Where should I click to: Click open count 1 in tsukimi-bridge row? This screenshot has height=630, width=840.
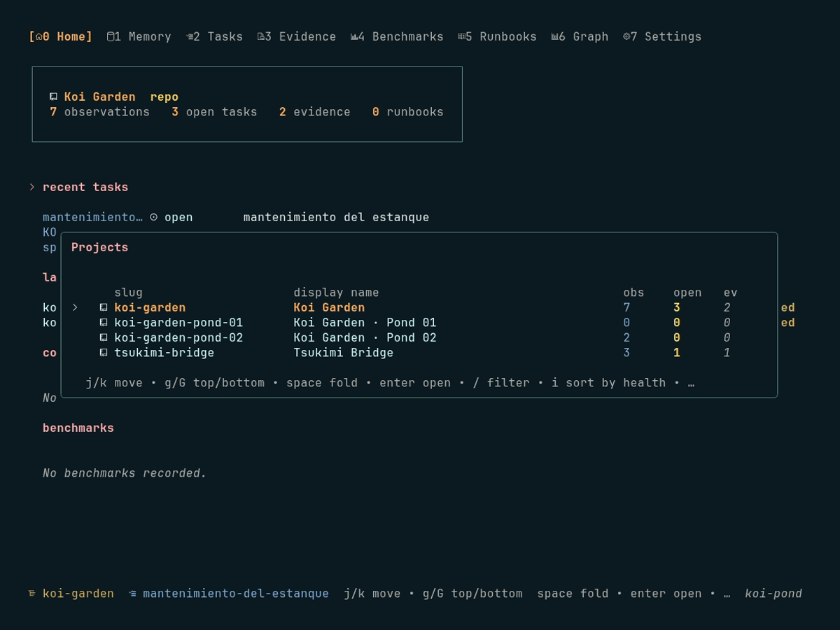677,353
